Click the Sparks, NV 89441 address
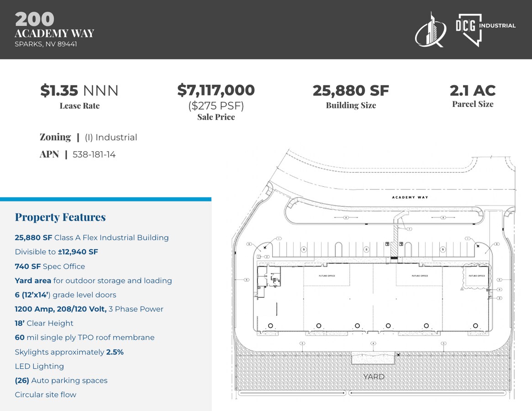The image size is (532, 411). coord(46,44)
